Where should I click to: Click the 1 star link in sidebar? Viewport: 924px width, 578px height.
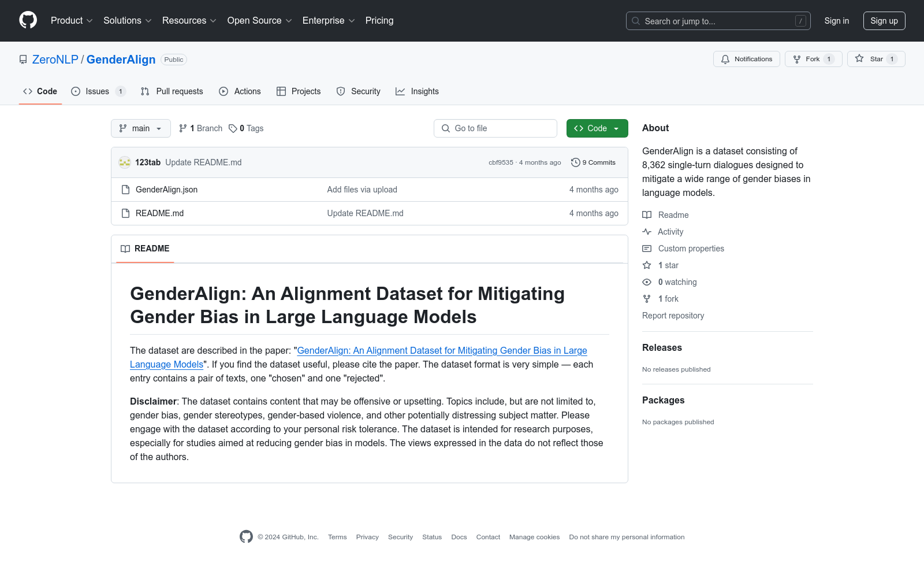pos(661,265)
